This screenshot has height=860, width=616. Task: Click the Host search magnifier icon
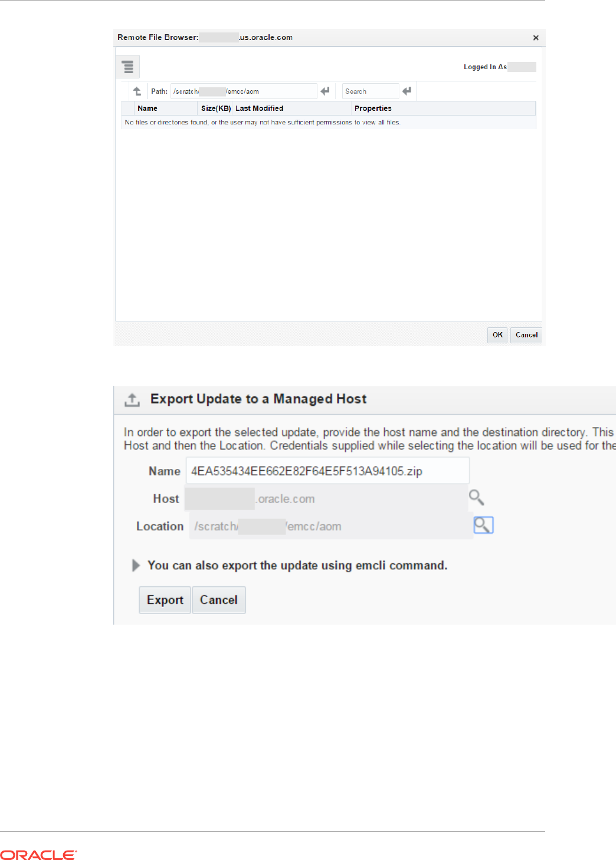(477, 498)
